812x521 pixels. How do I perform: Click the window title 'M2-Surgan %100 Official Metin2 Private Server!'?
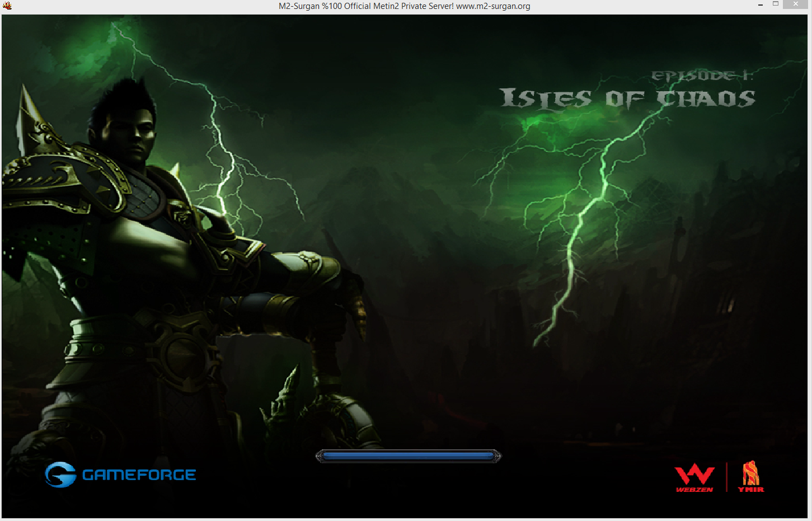tap(366, 6)
